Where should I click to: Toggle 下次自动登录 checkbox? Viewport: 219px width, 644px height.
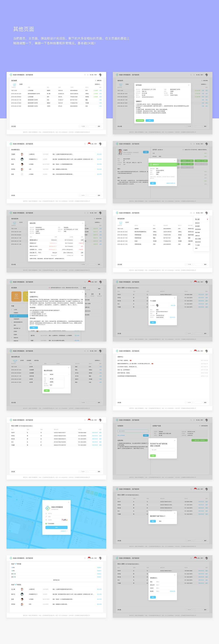point(46,523)
